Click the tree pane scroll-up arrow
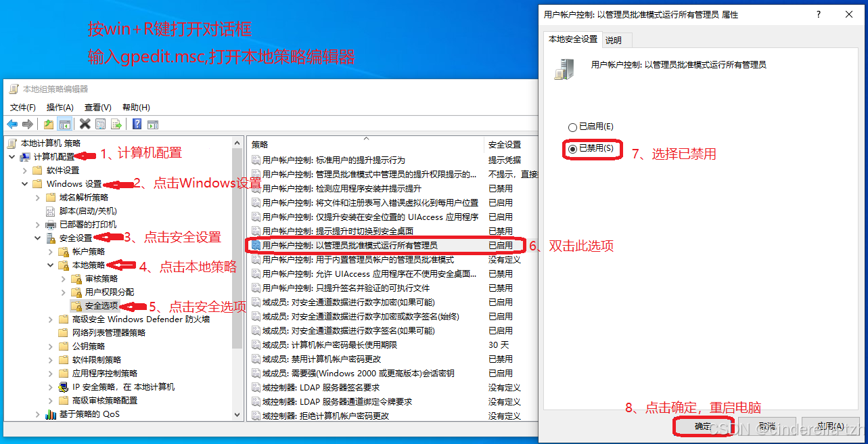 tap(237, 143)
